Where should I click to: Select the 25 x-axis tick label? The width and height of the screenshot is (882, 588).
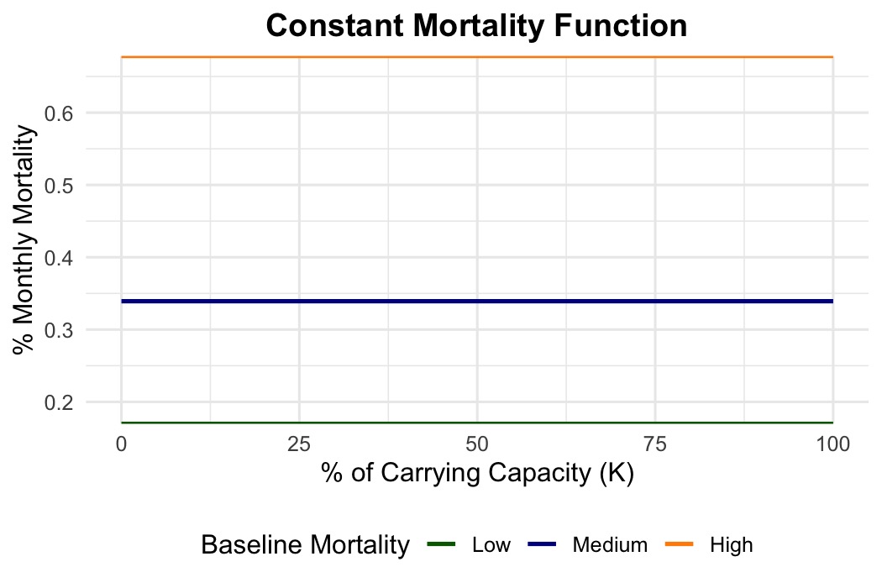pos(299,444)
